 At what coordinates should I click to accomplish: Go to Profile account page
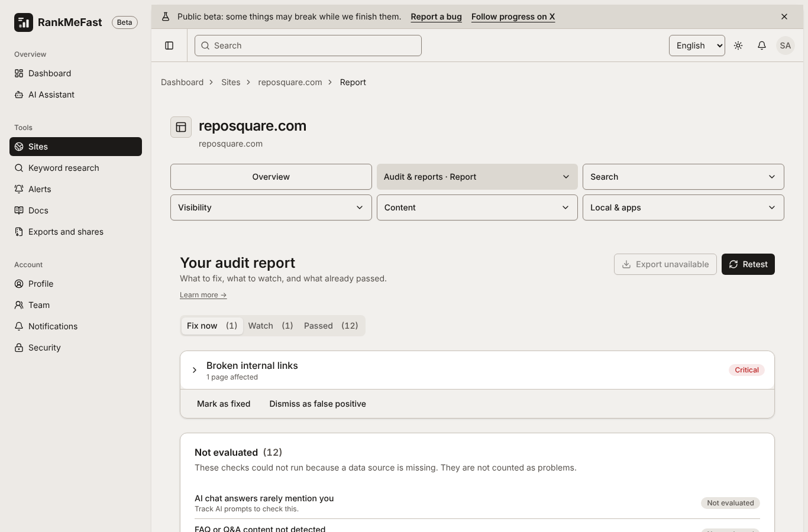76,284
